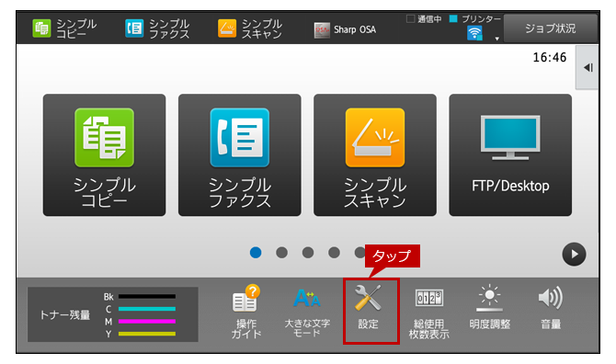
Task: Tap the トナー残量 label
Action: point(65,315)
